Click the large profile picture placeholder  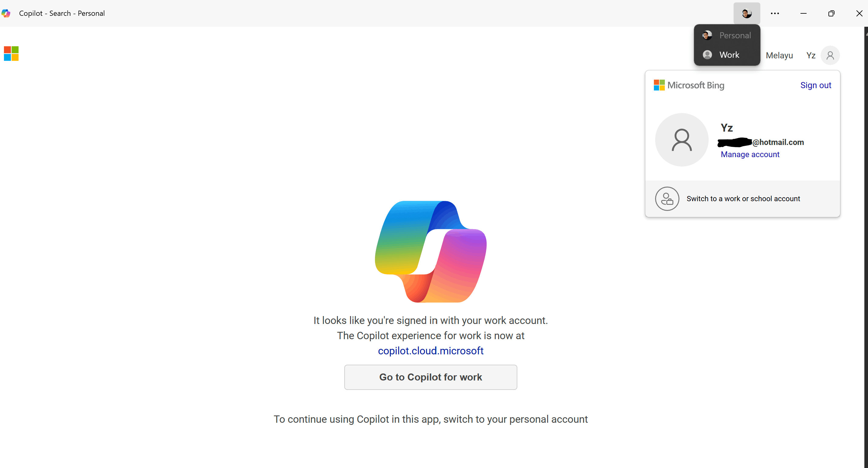(x=681, y=140)
